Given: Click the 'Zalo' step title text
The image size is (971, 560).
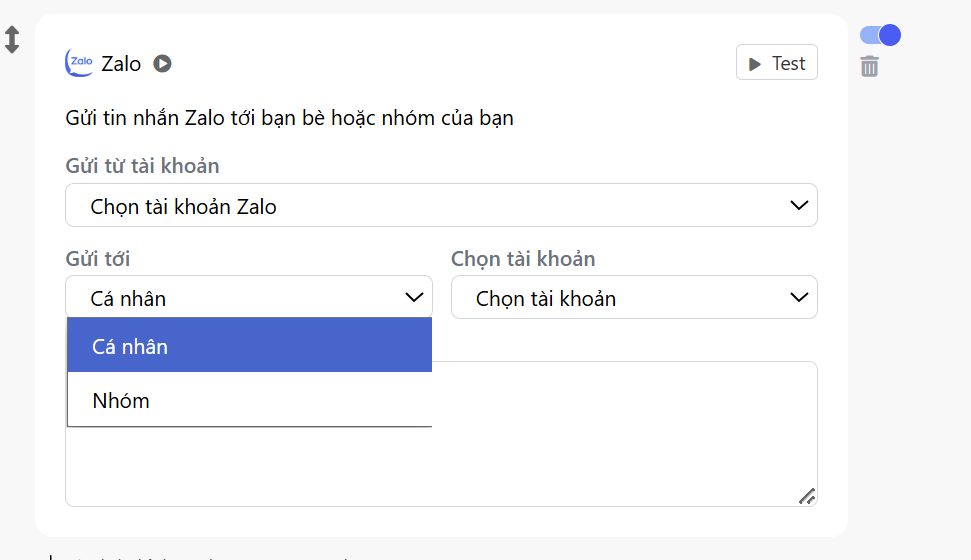Looking at the screenshot, I should [121, 64].
